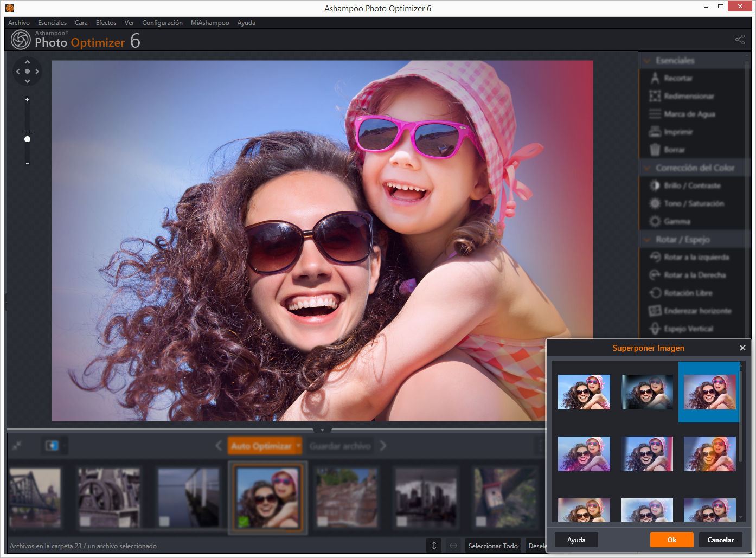Close the Superponer Imagen dialog
Screen dimensions: 756x558
click(x=742, y=348)
